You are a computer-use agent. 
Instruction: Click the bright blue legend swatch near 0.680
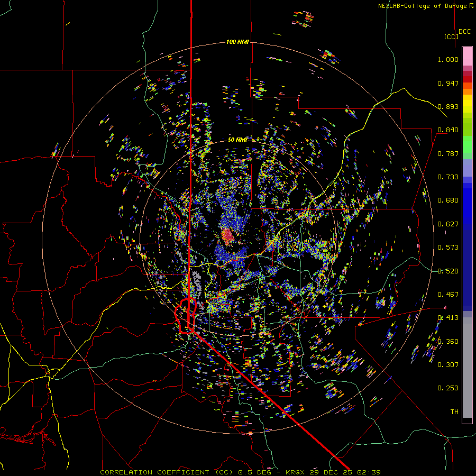pyautogui.click(x=467, y=204)
